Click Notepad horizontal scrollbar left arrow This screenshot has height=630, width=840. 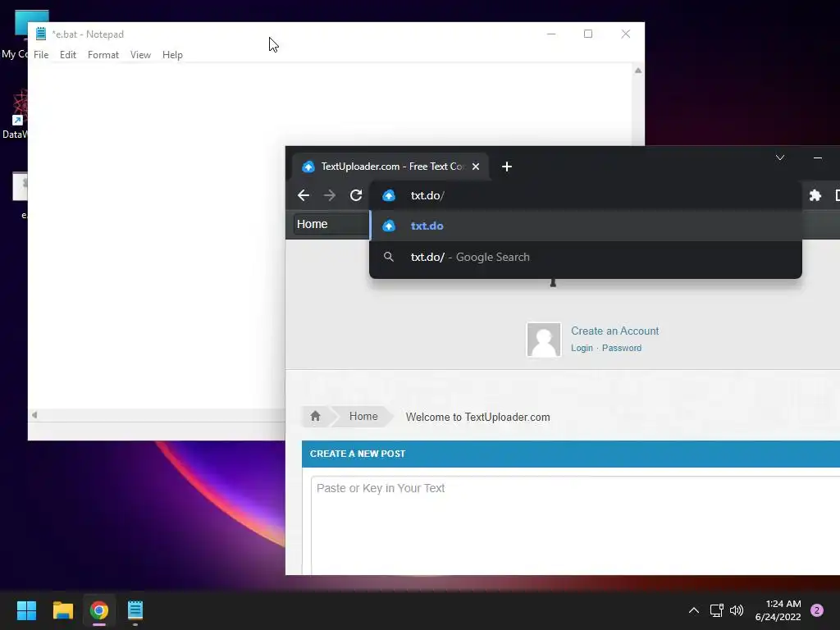[x=34, y=414]
